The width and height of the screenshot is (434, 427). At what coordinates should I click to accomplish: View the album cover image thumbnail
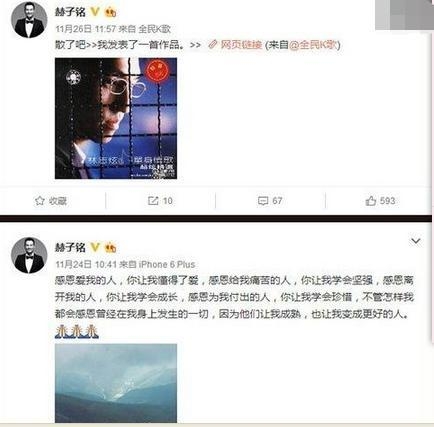pyautogui.click(x=116, y=118)
